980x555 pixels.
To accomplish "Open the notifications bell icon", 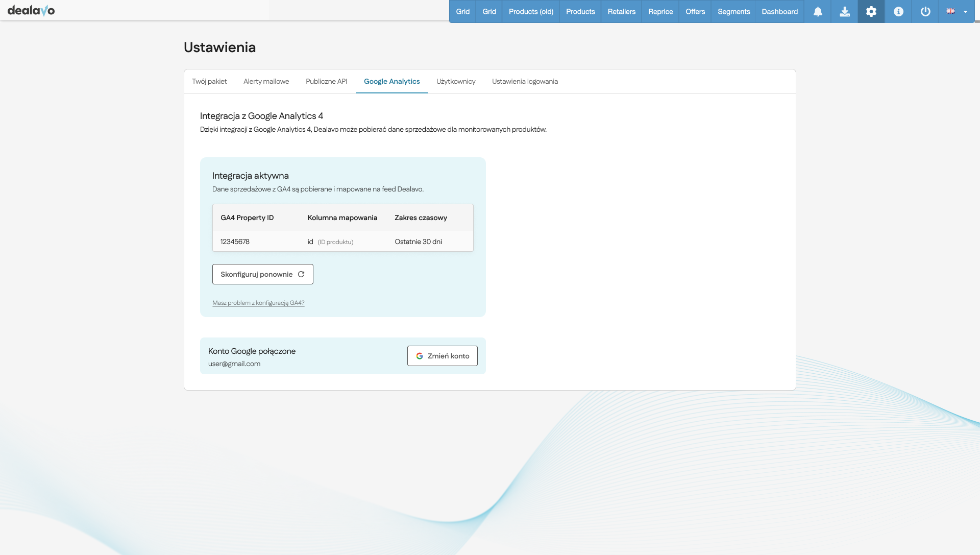I will click(x=818, y=12).
